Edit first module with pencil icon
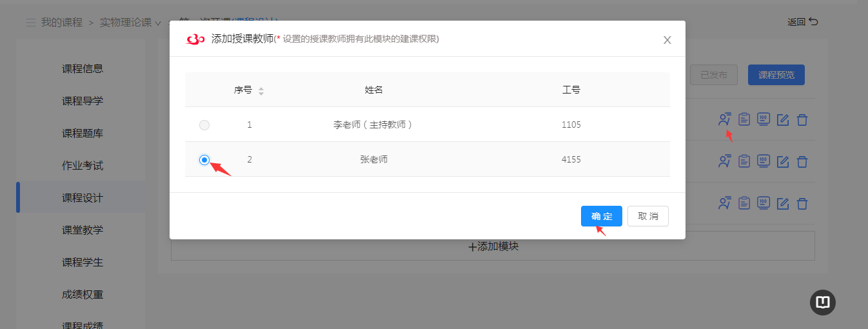Screen dimensions: 868x329 [x=783, y=119]
